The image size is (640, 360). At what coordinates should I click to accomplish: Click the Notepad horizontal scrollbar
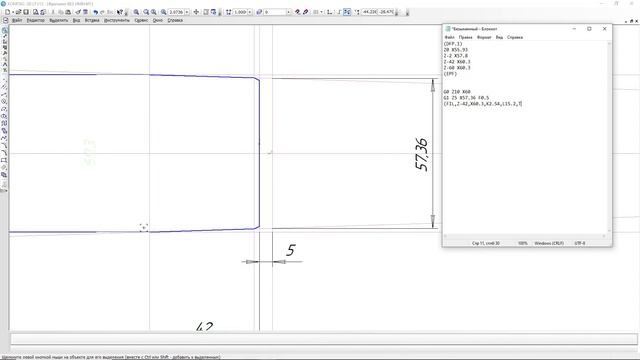(x=524, y=236)
